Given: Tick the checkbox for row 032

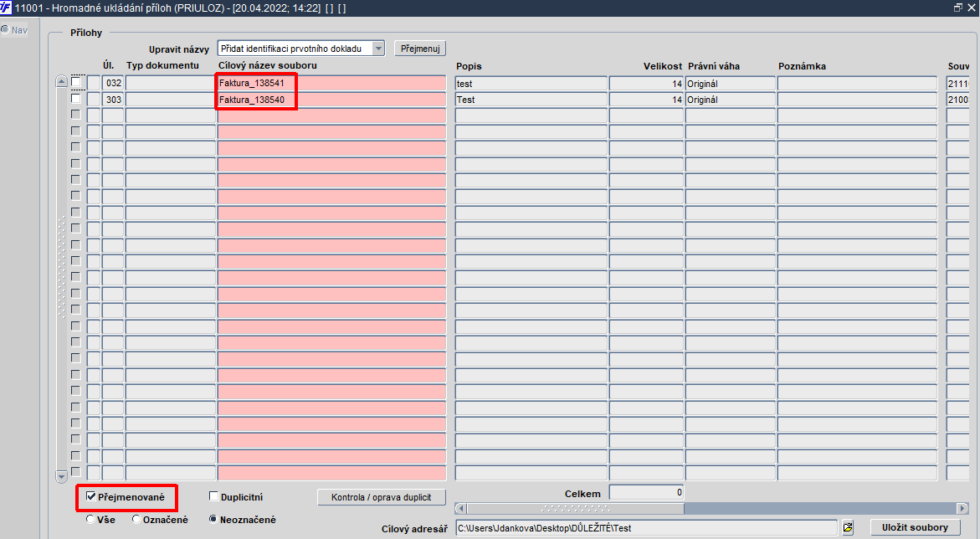Looking at the screenshot, I should [75, 82].
